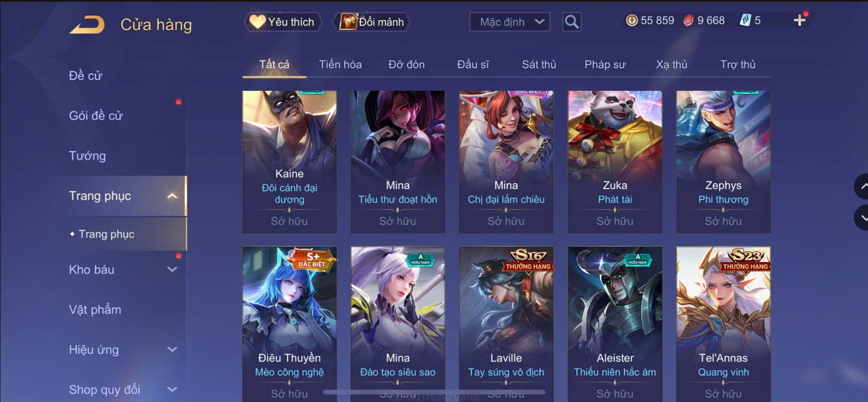
Task: Open search with the magnifier icon
Action: 571,22
